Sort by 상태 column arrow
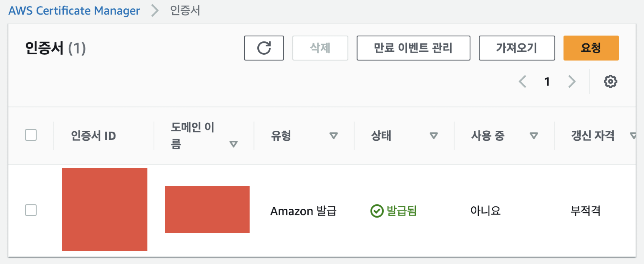The width and height of the screenshot is (644, 264). point(434,136)
